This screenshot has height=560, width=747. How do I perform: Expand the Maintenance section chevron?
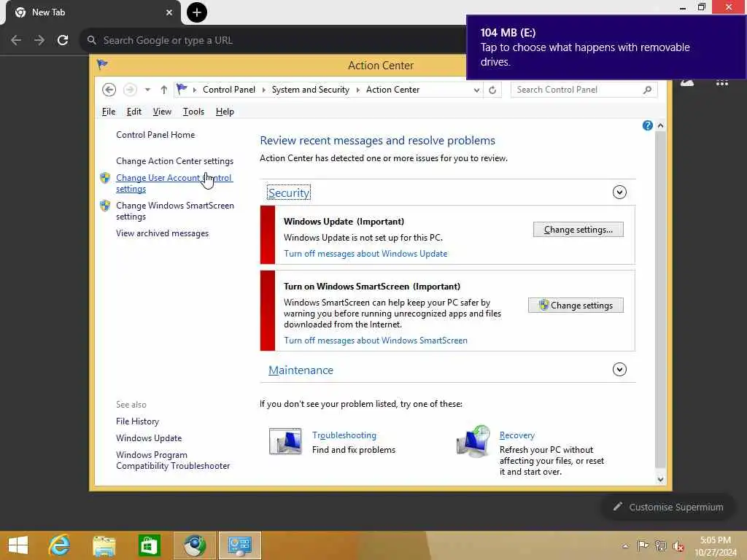tap(619, 369)
